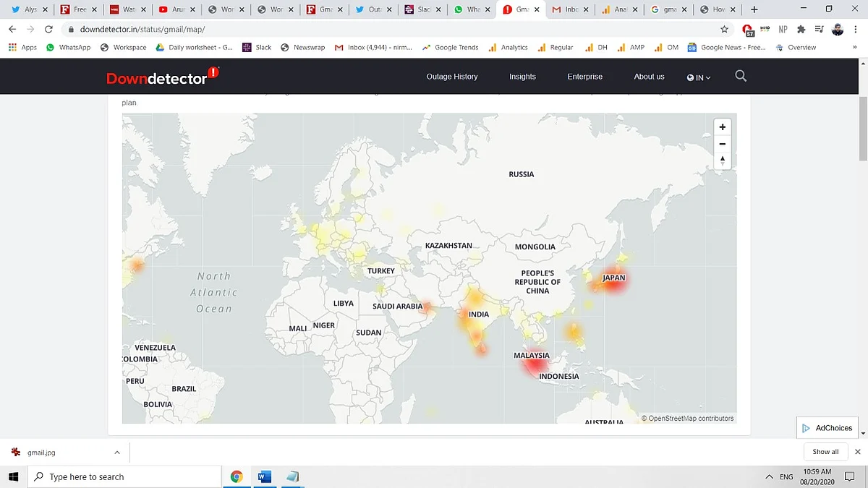The image size is (868, 488).
Task: Open Chrome from the taskbar
Action: [x=237, y=476]
